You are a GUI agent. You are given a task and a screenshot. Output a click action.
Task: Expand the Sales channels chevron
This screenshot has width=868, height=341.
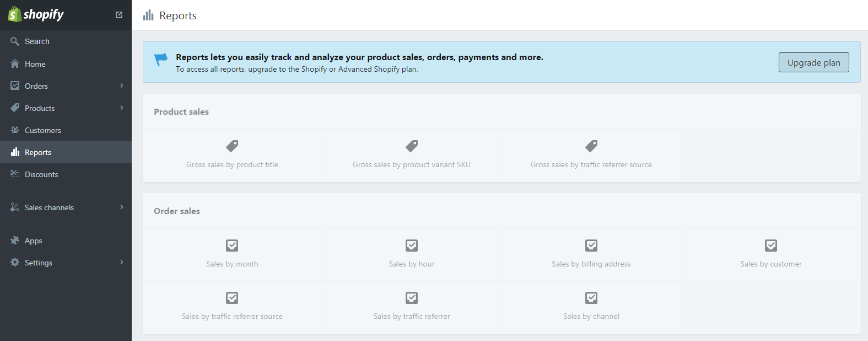pyautogui.click(x=122, y=207)
